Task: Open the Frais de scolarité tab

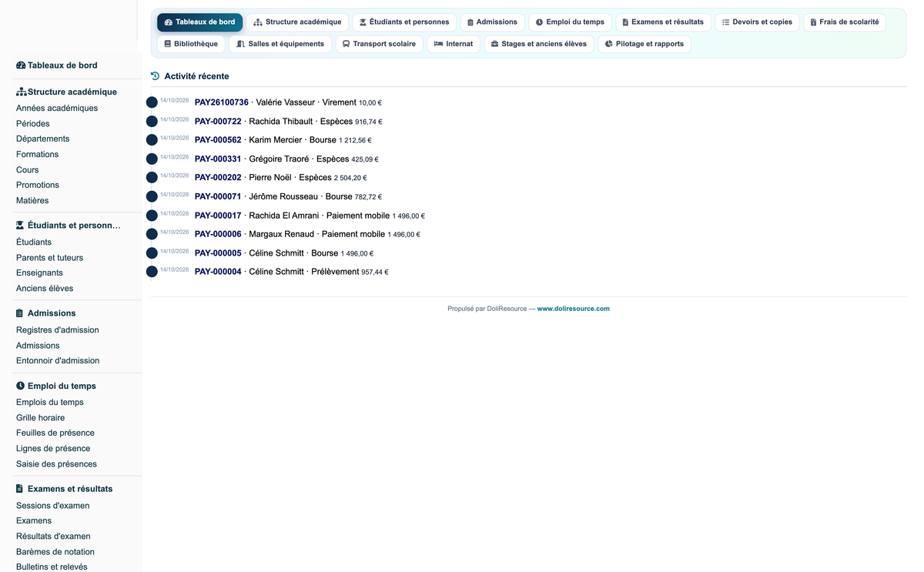Action: (x=845, y=22)
